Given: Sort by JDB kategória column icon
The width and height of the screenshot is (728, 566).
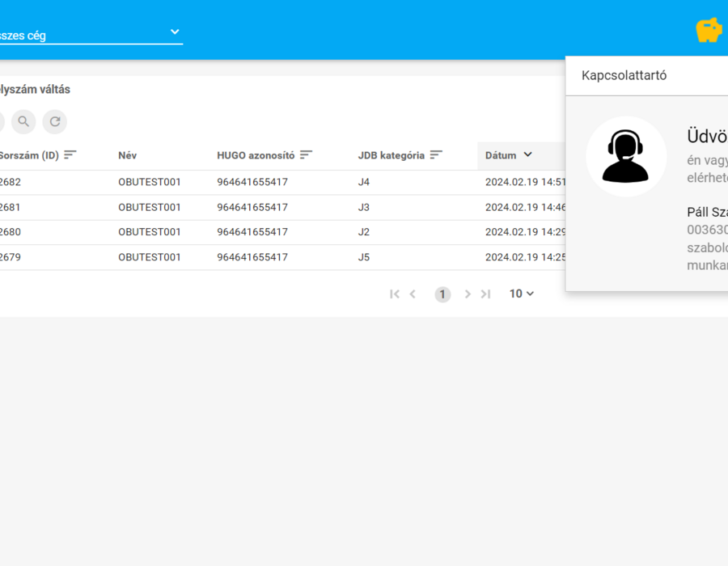Looking at the screenshot, I should (436, 155).
